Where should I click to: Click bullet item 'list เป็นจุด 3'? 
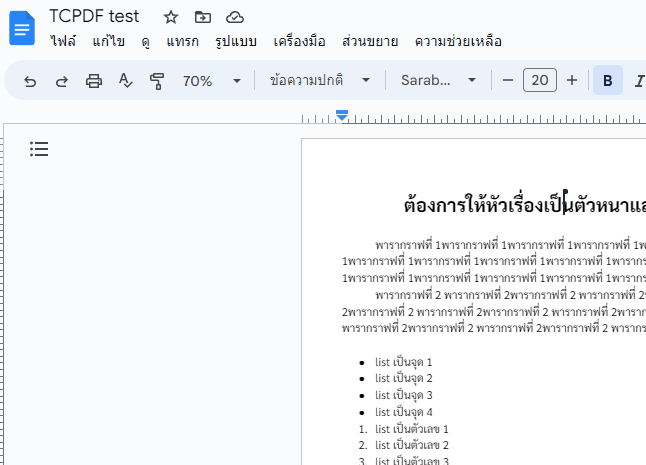tap(403, 395)
